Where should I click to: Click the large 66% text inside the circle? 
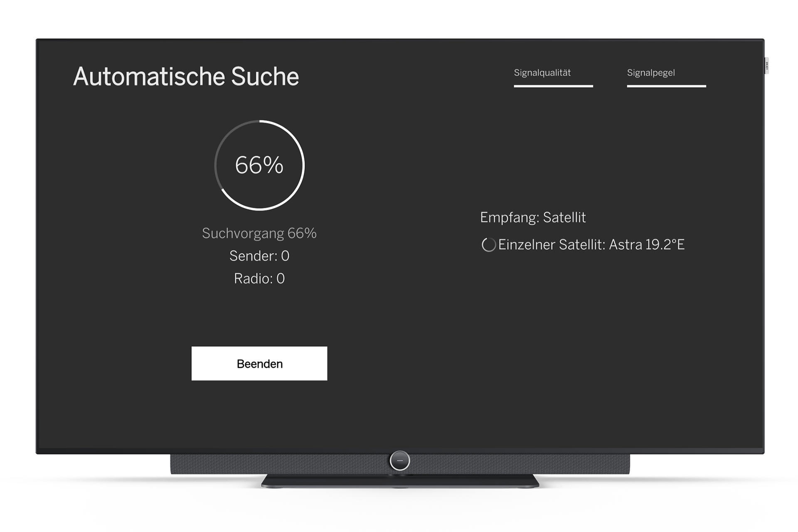click(259, 165)
